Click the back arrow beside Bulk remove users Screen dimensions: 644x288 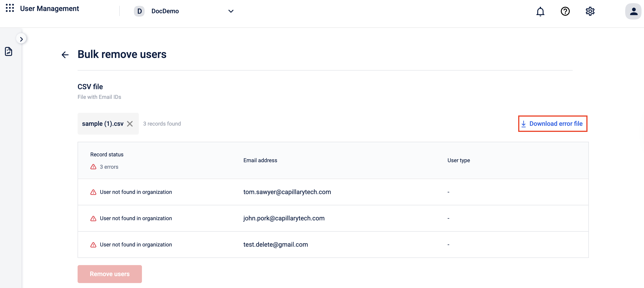[x=65, y=55]
